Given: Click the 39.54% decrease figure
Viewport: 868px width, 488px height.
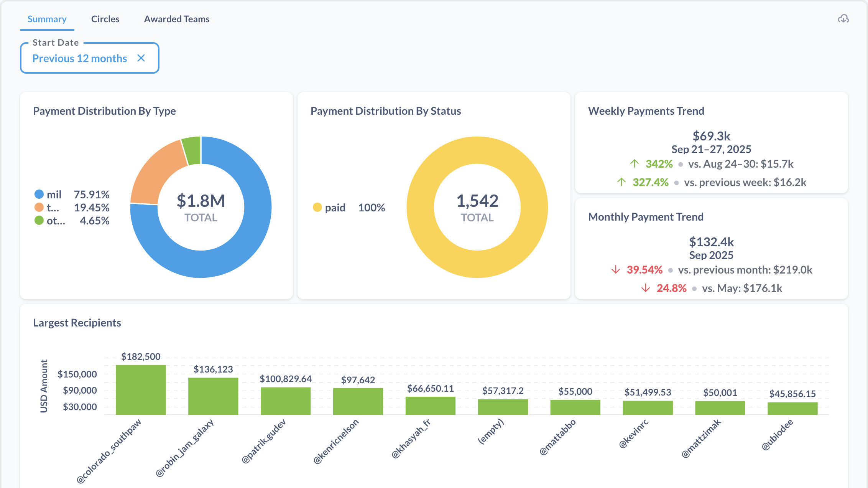Looking at the screenshot, I should [x=645, y=270].
